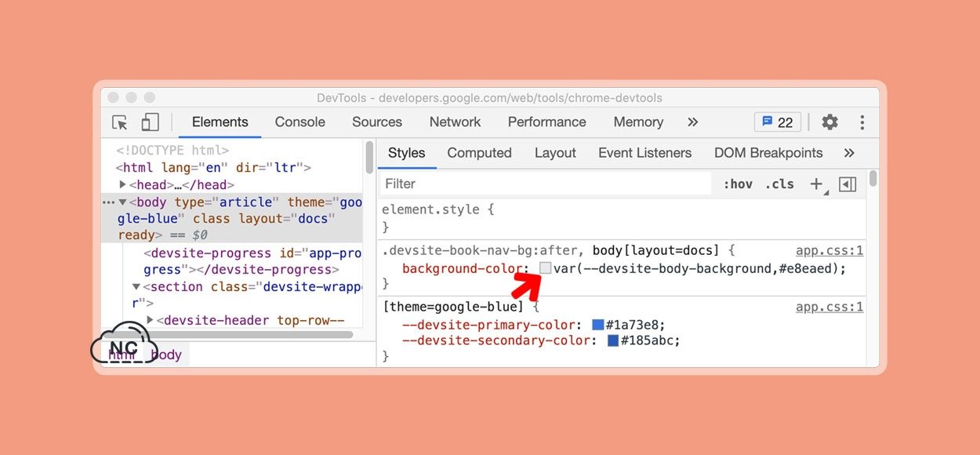Click the background-color property name

463,268
